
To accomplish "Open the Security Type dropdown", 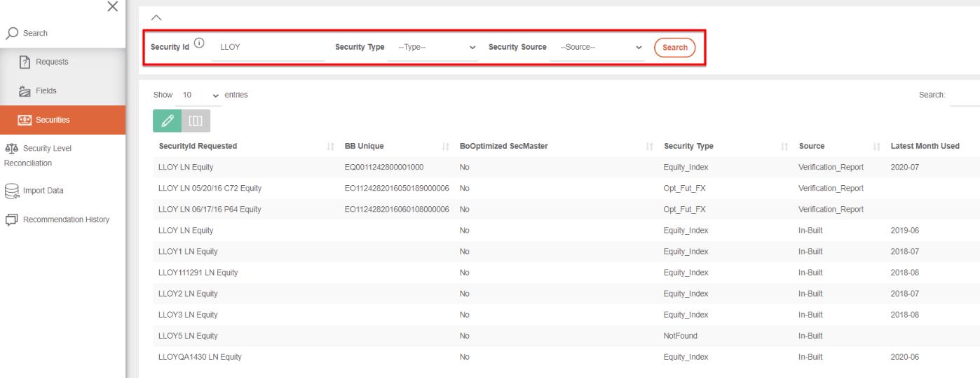I will [433, 47].
